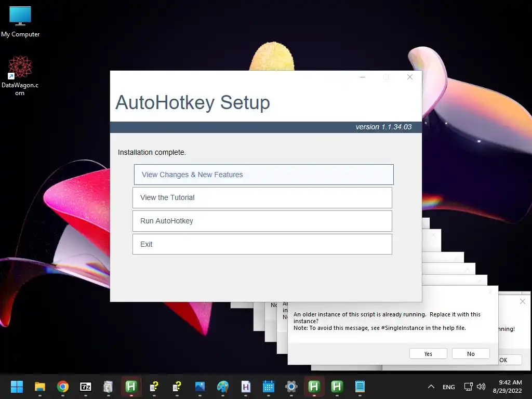Open the gray server-box app beside 7-Zip

pyautogui.click(x=108, y=387)
